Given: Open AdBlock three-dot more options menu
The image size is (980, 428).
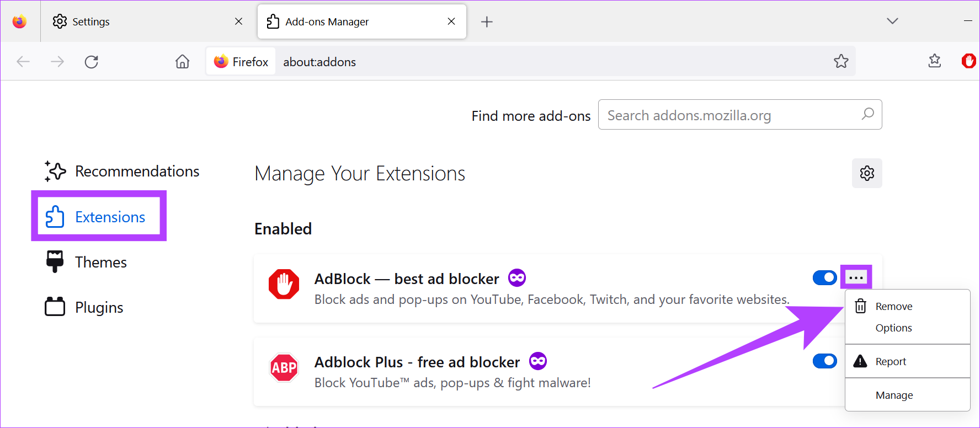Looking at the screenshot, I should click(856, 277).
